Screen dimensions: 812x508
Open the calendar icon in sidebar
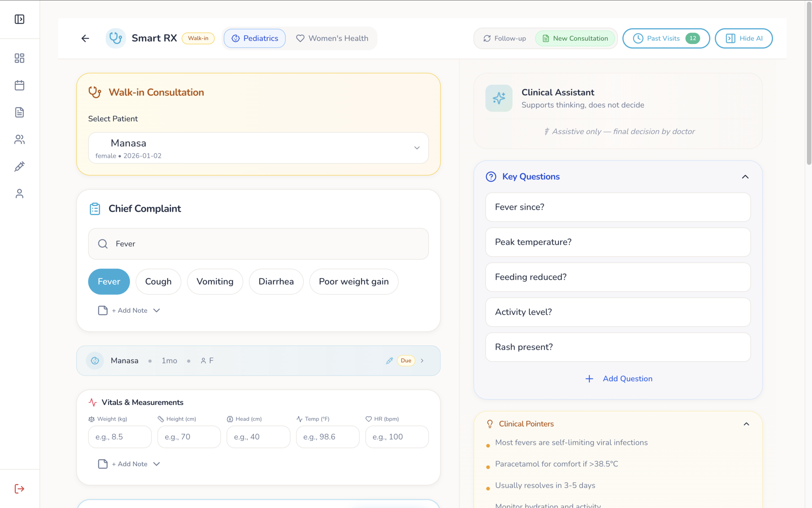(19, 85)
